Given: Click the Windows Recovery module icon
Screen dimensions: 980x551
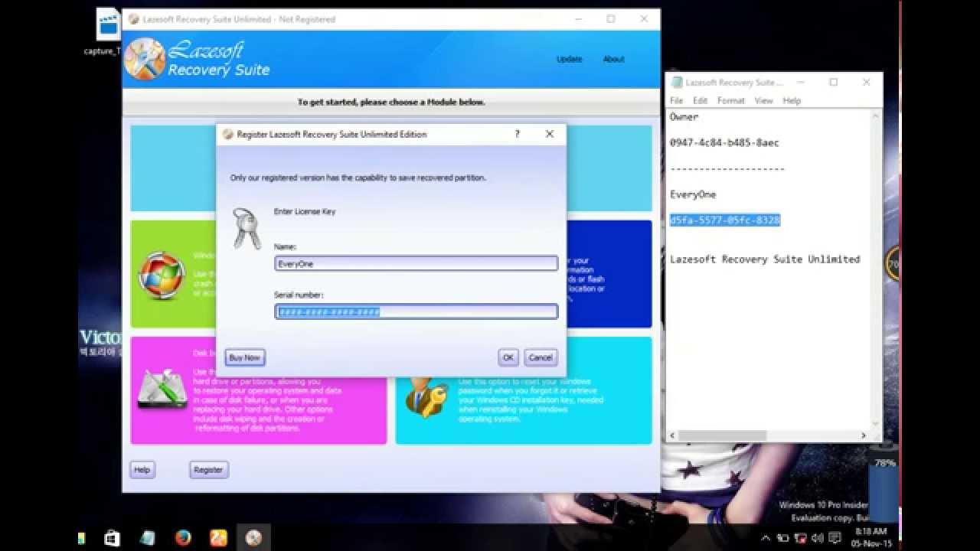Looking at the screenshot, I should (x=161, y=275).
